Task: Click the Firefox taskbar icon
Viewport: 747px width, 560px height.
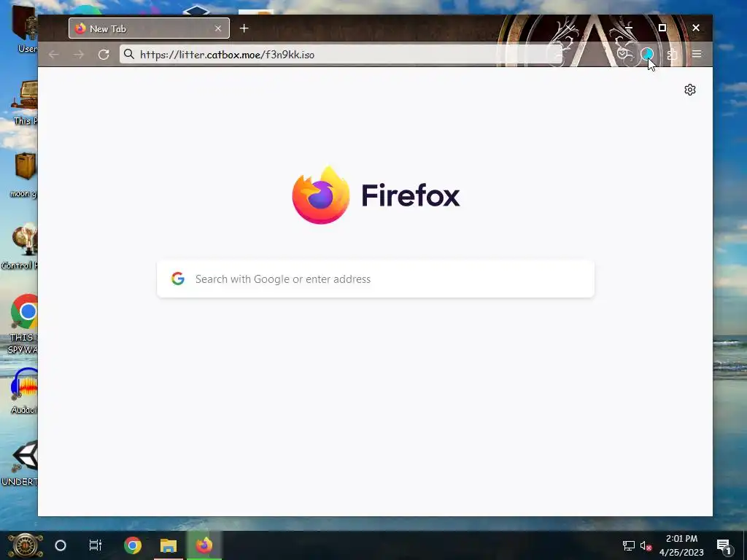Action: click(204, 545)
